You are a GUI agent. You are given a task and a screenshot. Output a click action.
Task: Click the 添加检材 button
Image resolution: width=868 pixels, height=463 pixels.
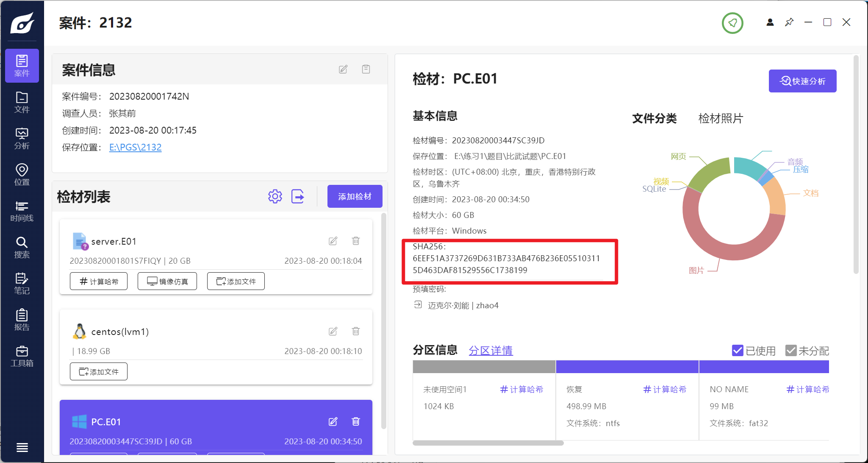click(x=355, y=196)
